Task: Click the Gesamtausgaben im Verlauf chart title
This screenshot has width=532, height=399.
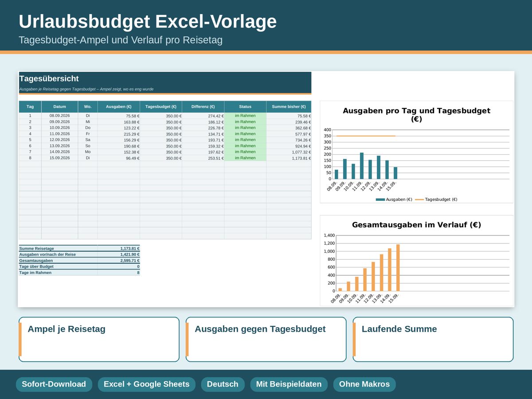Action: point(417,225)
